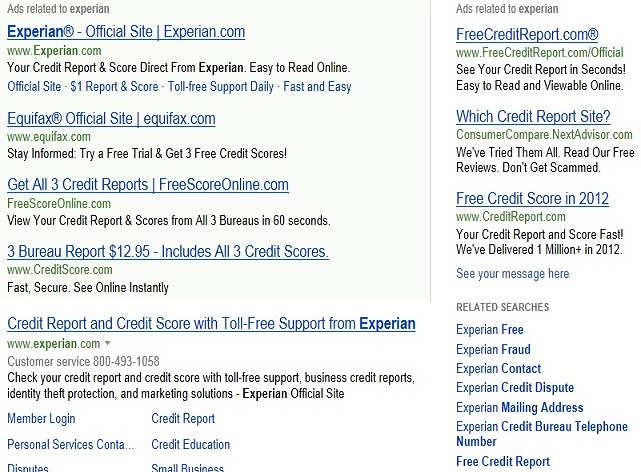Screen dimensions: 641x472
Task: Click the www.equifax.com display URL
Action: (x=49, y=136)
